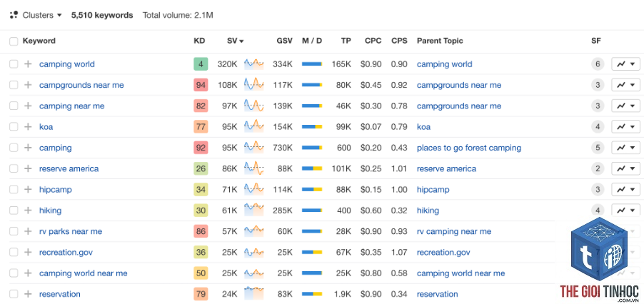This screenshot has width=644, height=304.
Task: Click the Parent Topic column header
Action: [x=440, y=41]
